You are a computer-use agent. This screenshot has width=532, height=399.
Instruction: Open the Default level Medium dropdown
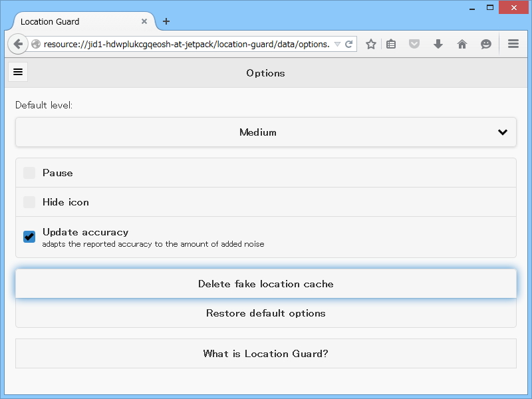pyautogui.click(x=266, y=132)
